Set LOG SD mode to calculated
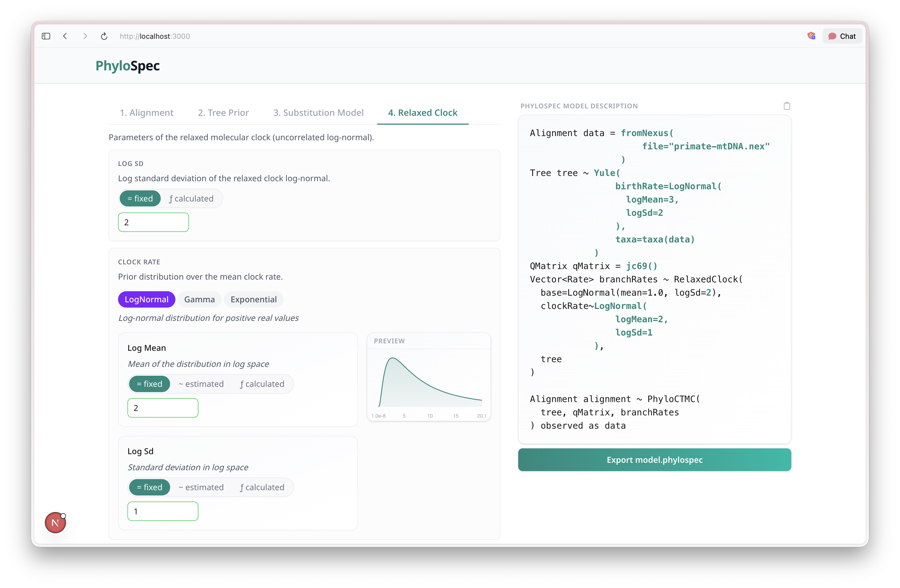The height and width of the screenshot is (588, 900). pos(191,198)
